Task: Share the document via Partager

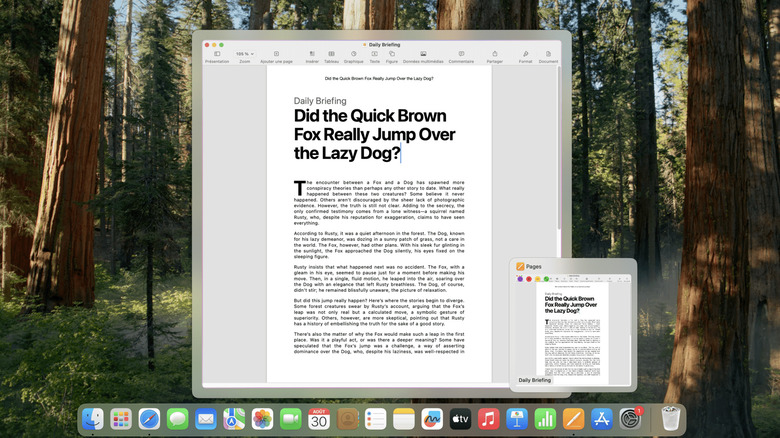Action: [494, 57]
